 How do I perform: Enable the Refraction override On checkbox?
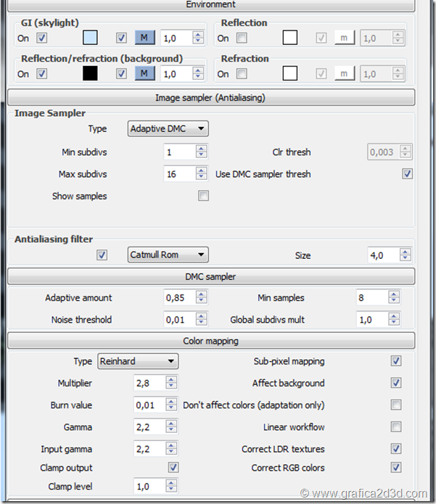click(242, 73)
